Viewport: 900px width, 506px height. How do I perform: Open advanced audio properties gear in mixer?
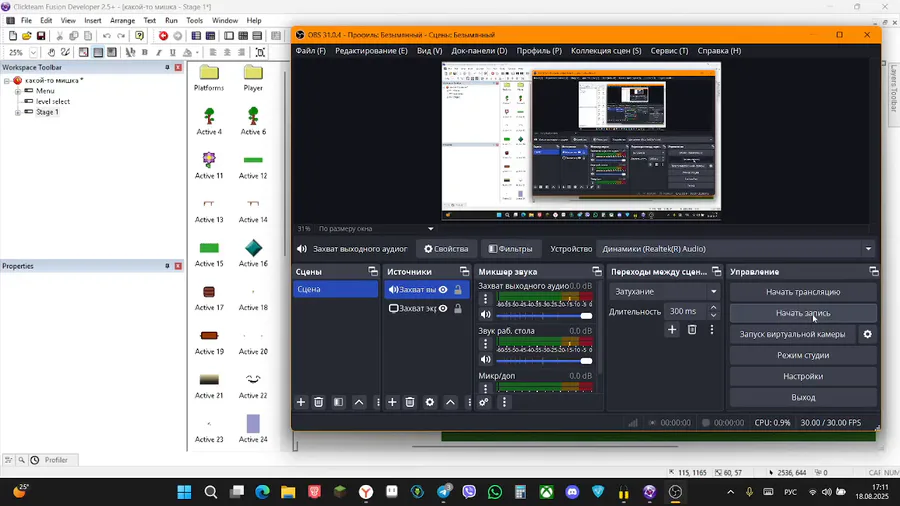click(x=484, y=402)
